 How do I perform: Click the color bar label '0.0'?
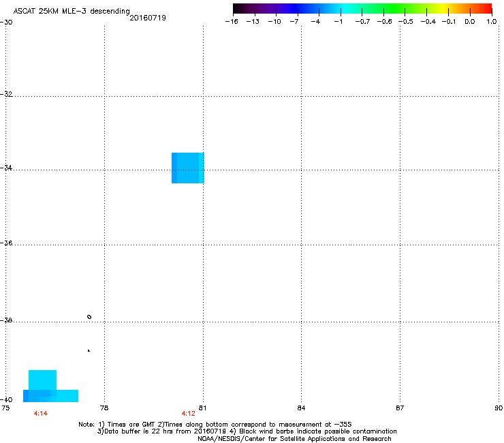point(470,22)
